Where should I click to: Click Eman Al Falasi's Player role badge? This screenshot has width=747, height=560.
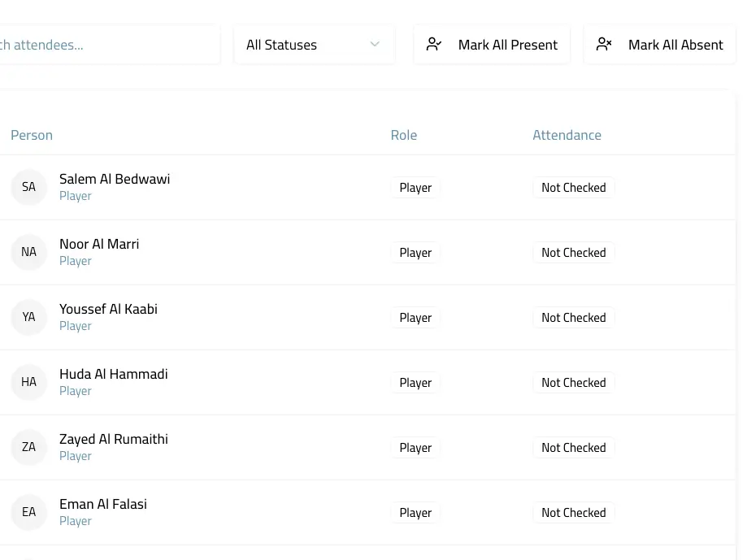(415, 513)
